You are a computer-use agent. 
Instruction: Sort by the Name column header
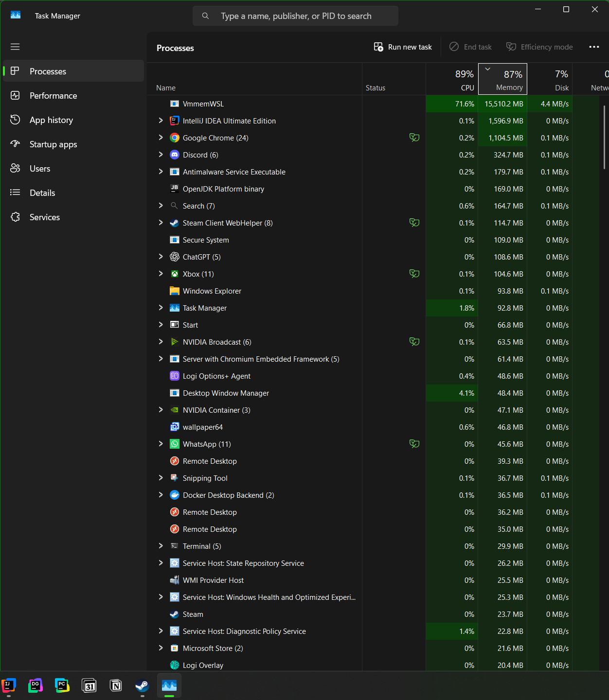click(254, 79)
